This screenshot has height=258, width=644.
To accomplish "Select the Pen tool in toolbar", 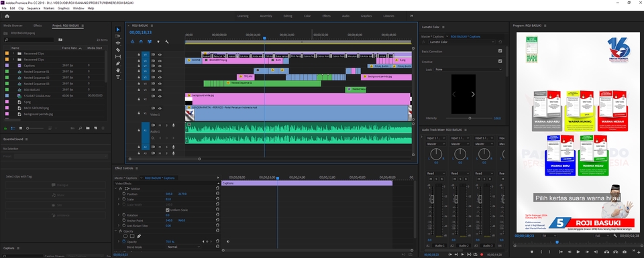I will [x=118, y=64].
